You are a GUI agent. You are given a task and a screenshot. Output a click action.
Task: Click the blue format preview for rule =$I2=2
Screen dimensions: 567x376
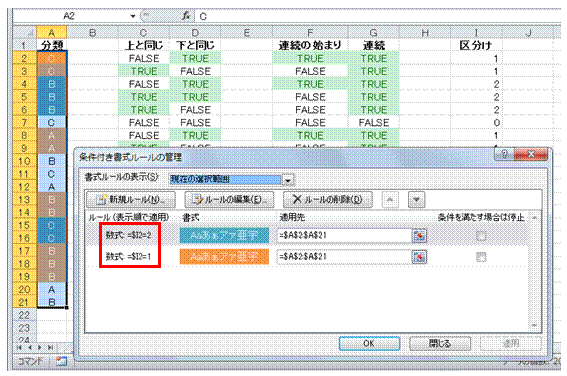[x=224, y=235]
